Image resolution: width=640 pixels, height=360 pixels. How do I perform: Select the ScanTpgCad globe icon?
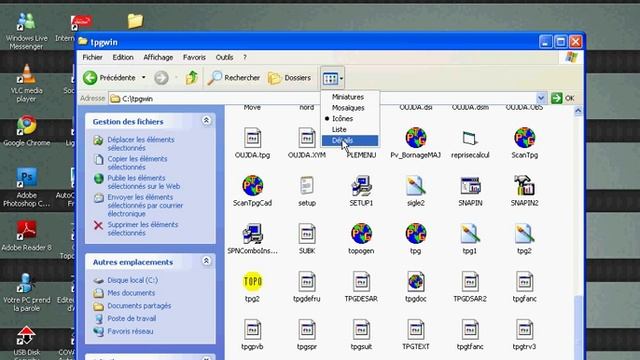click(x=252, y=186)
